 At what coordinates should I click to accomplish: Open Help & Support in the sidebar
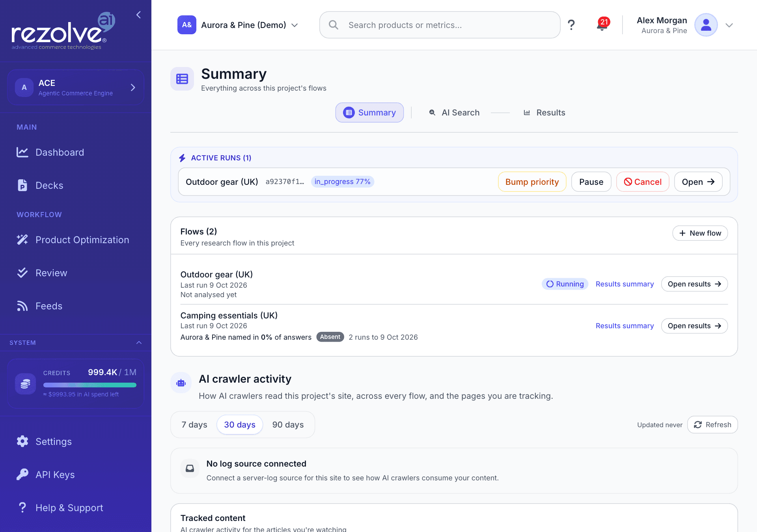[76, 508]
